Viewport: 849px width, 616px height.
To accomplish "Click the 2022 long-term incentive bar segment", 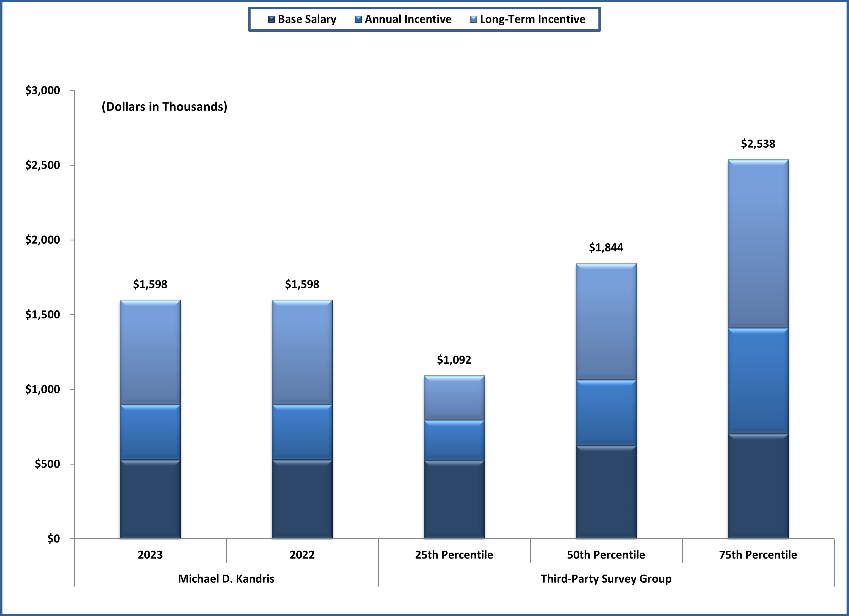I will [302, 352].
